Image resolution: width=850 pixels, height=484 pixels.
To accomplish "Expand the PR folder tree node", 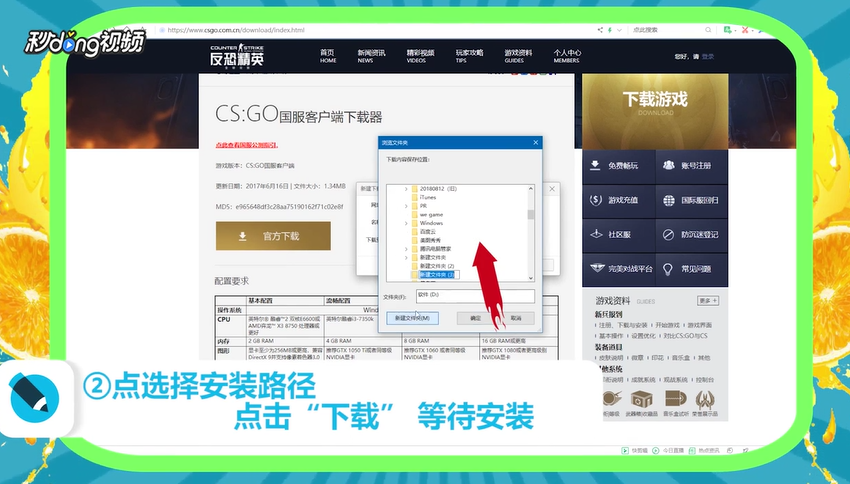I will 406,206.
